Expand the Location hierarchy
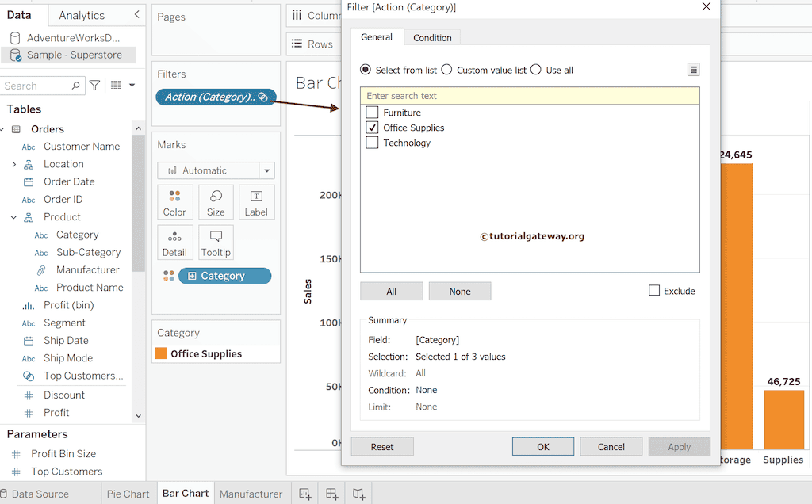812x504 pixels. pos(14,165)
